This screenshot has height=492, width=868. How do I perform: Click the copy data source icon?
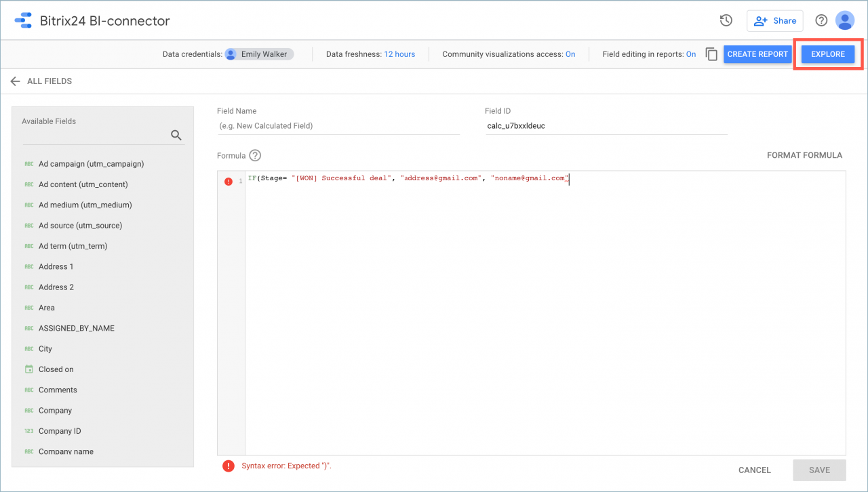[711, 54]
